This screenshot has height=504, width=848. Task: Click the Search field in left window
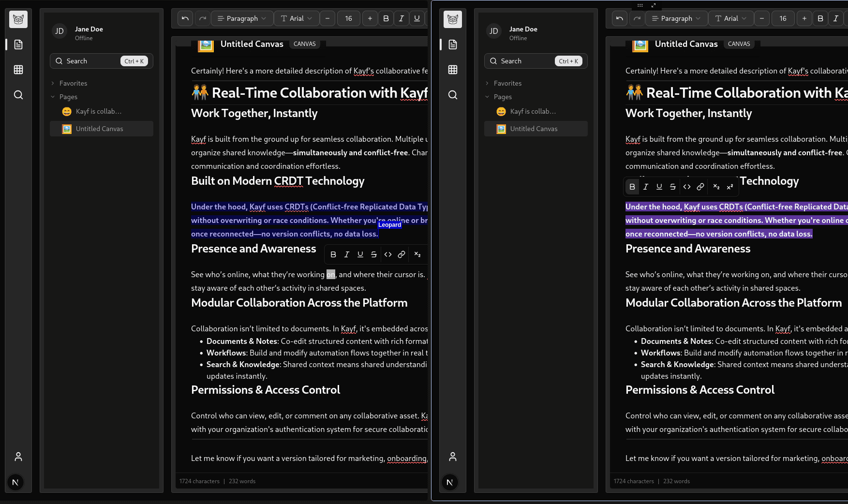tap(102, 61)
